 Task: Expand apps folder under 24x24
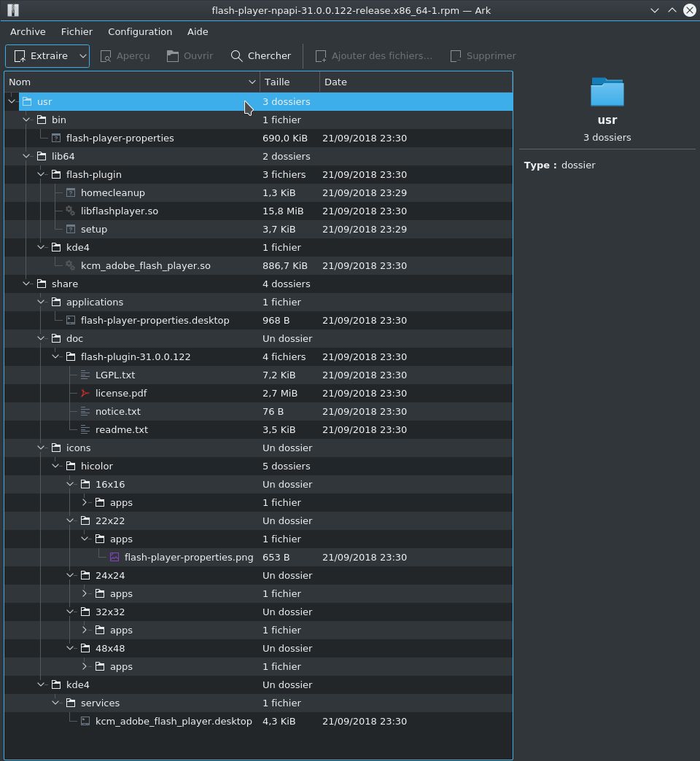tap(85, 593)
